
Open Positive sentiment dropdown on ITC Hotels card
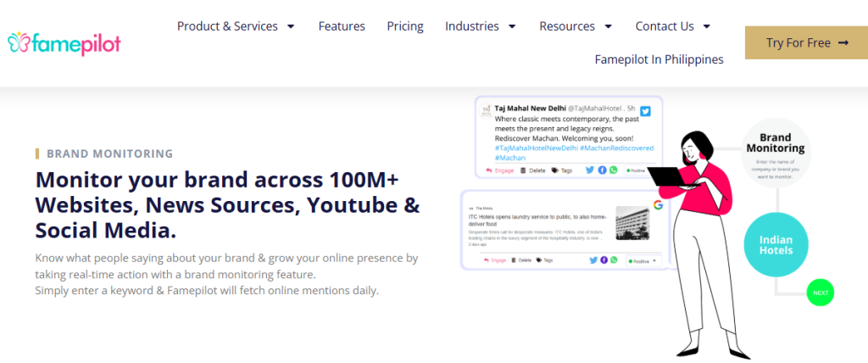[643, 260]
